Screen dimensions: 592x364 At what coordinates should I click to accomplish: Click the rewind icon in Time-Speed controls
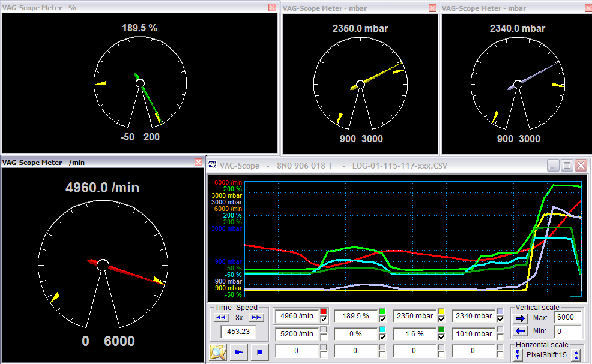[220, 317]
